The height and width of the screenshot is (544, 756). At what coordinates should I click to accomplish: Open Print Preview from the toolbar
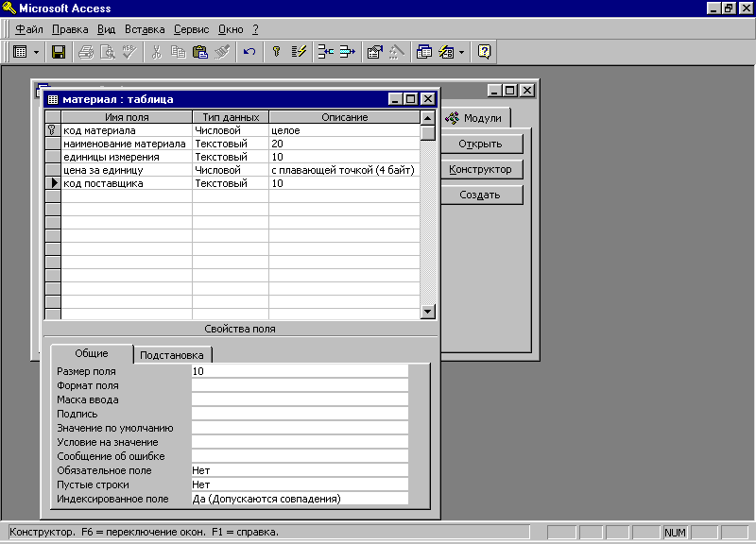(x=107, y=52)
